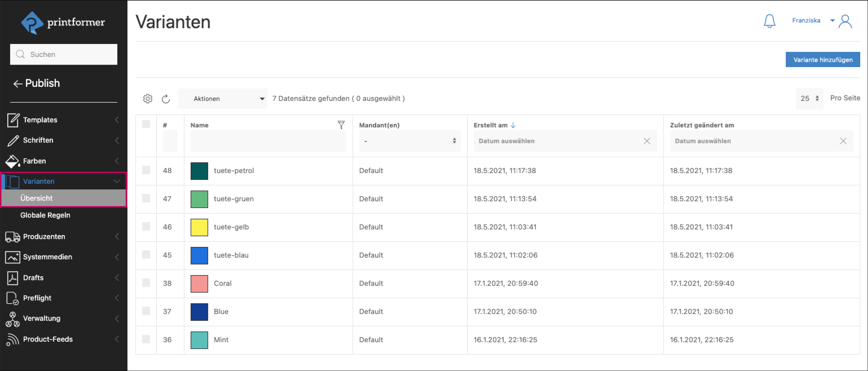Open the Mandant(en) filter dropdown
Viewport: 868px width, 371px height.
409,141
